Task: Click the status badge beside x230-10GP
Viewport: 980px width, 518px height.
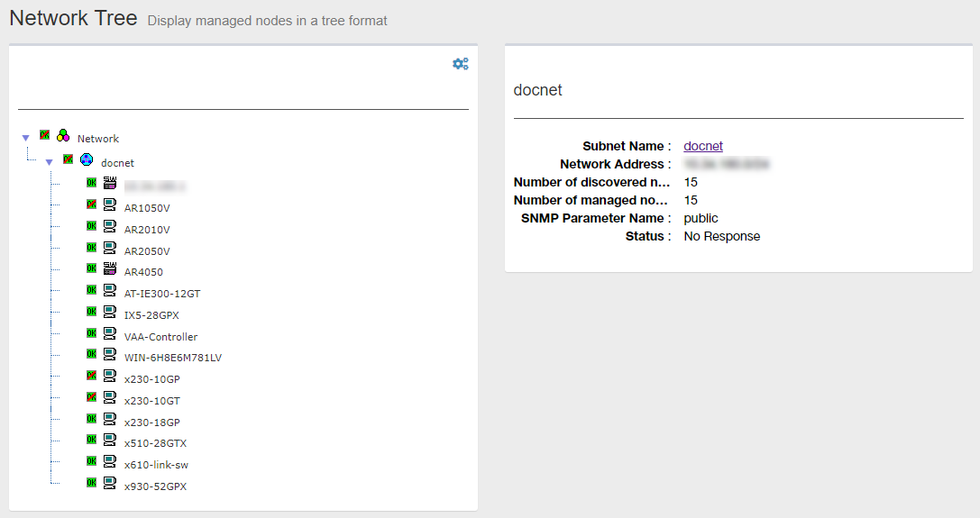Action: pos(91,376)
